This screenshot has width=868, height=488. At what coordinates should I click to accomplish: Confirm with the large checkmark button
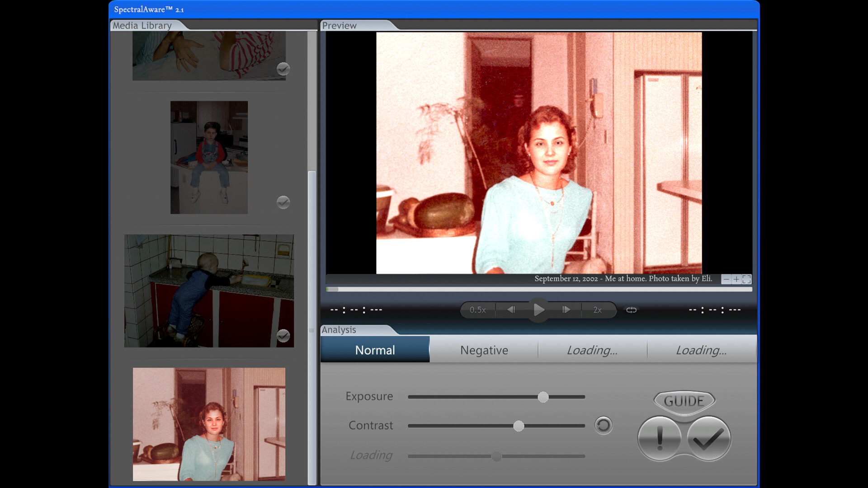[709, 437]
